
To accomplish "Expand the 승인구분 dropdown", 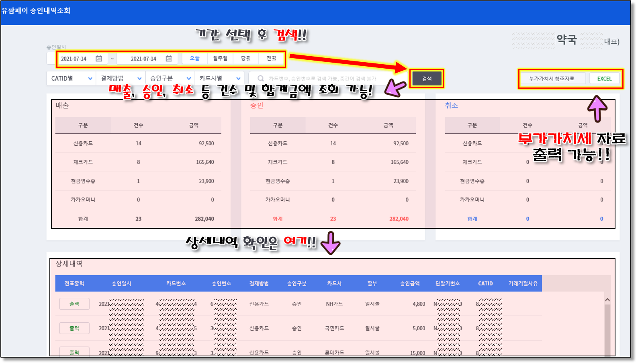I will (x=170, y=79).
